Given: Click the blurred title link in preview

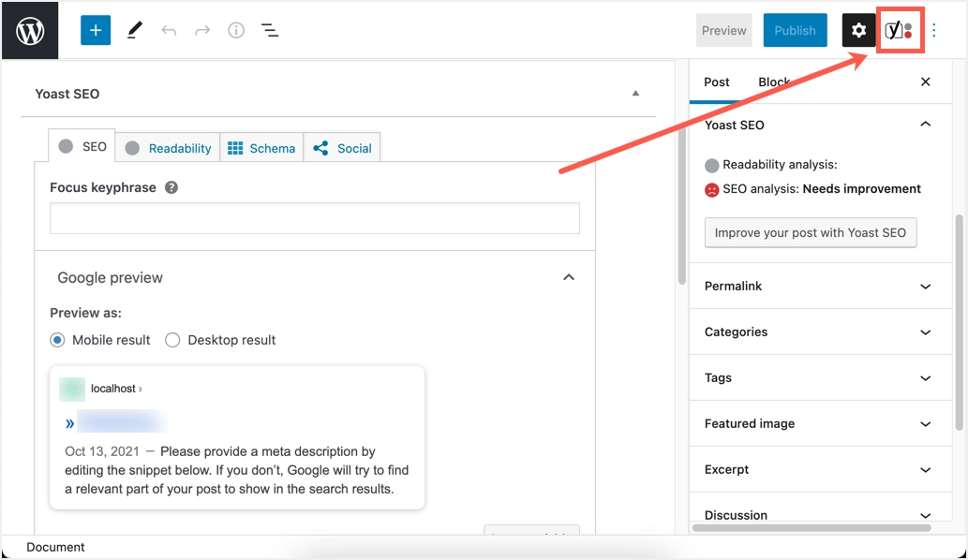Looking at the screenshot, I should tap(121, 422).
